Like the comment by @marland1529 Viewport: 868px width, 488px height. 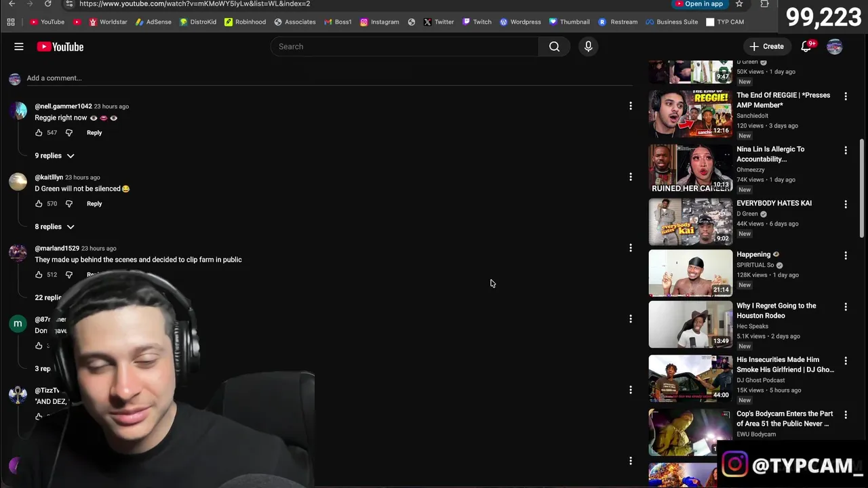tap(39, 275)
